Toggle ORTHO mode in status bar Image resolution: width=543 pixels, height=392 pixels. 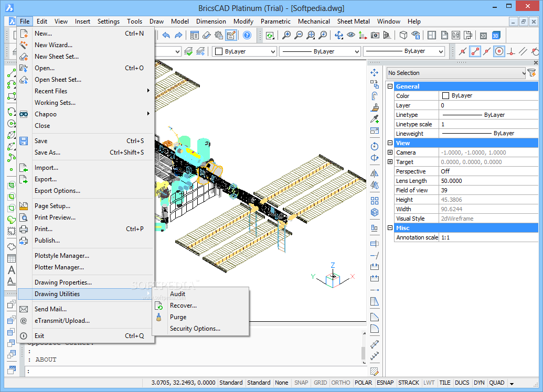pos(340,383)
